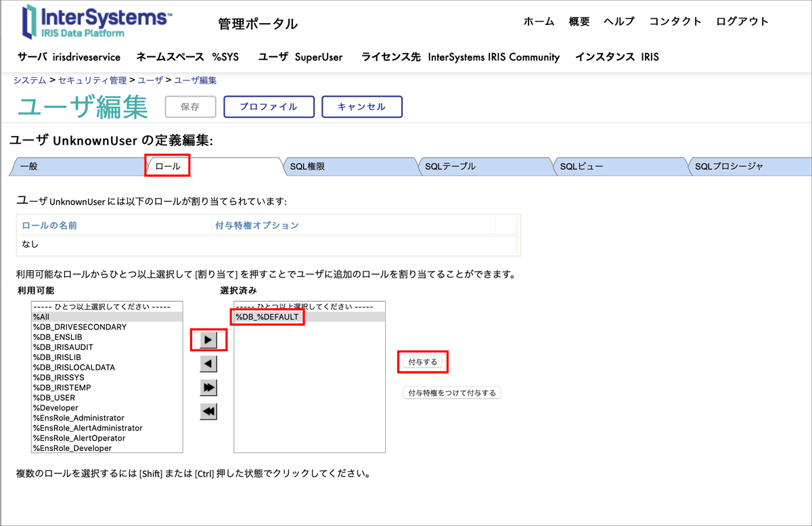Open the コンタクト link
The height and width of the screenshot is (526, 812).
675,21
